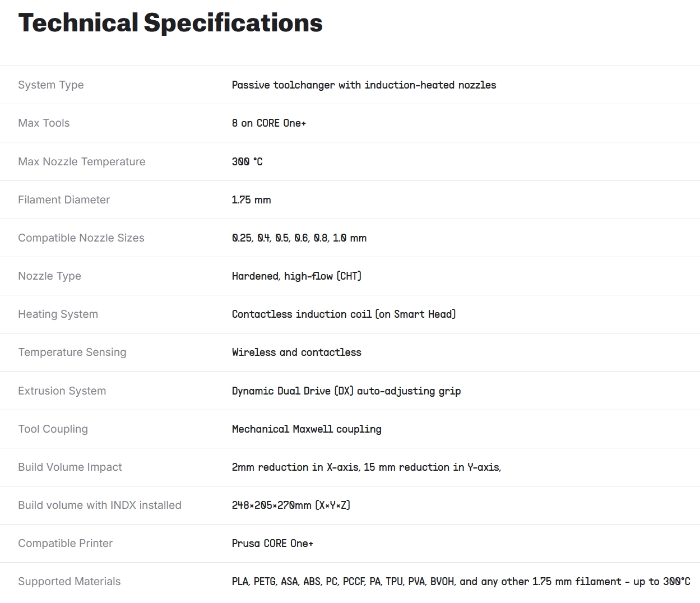
Task: Select the Passive toolchanger description text
Action: coord(364,85)
